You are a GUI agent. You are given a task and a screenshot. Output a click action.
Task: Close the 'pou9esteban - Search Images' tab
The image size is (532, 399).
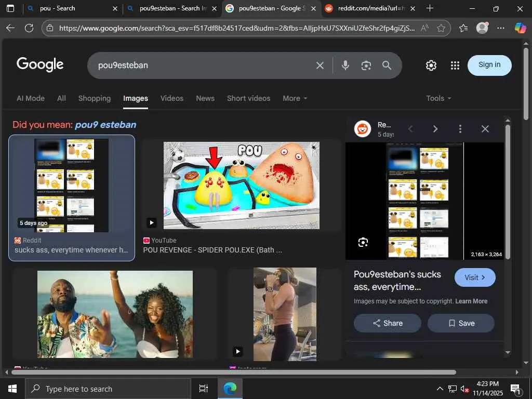[214, 8]
